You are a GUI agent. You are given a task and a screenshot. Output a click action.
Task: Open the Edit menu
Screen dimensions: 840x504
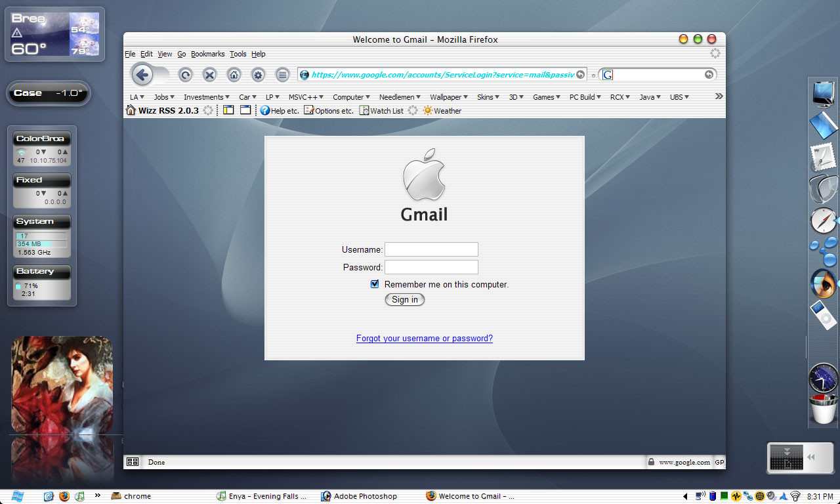click(x=146, y=54)
